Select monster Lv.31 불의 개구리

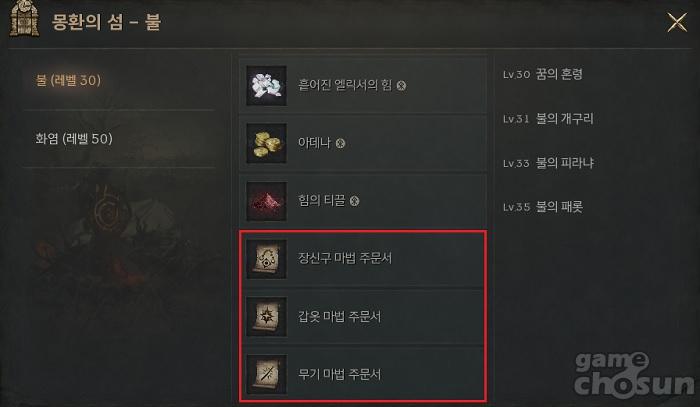click(548, 119)
